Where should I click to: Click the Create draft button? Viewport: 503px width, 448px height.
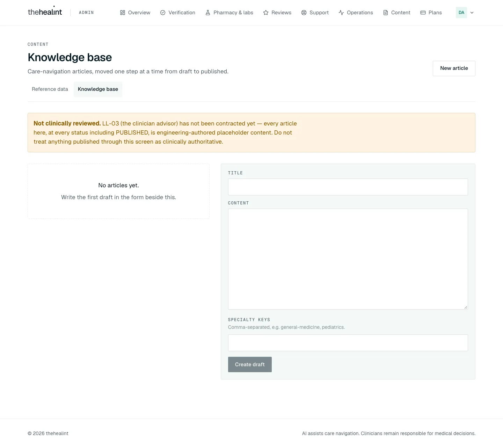click(250, 364)
